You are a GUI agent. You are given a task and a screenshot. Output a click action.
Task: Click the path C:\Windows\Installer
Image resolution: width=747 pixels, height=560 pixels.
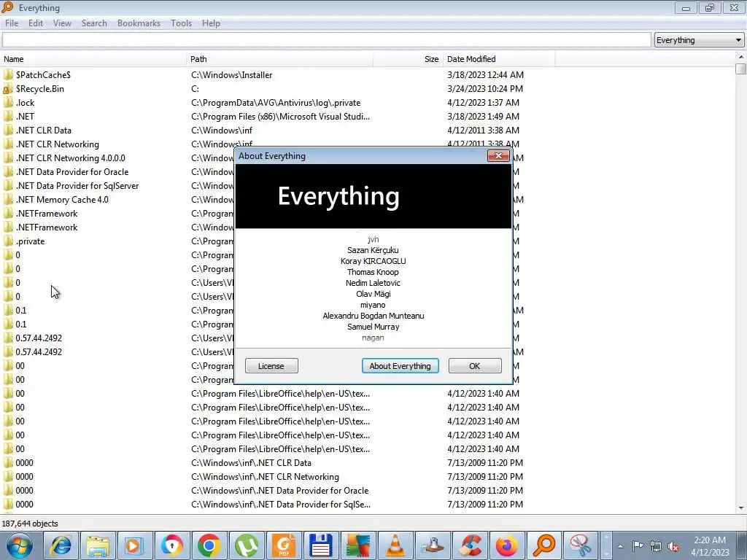click(232, 75)
